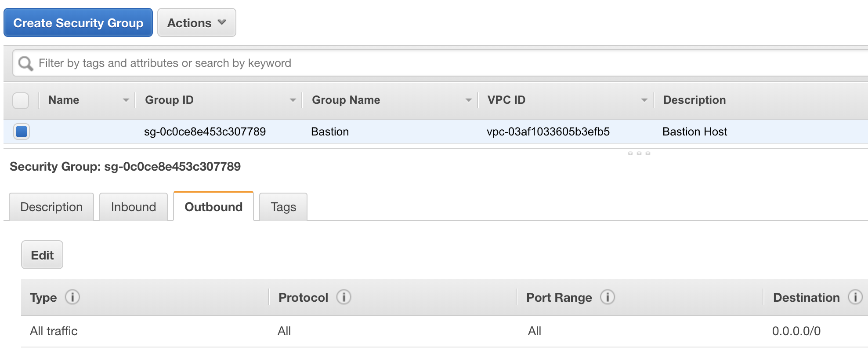Viewport: 868px width, 351px height.
Task: Expand the VPC ID column arrow
Action: [644, 100]
